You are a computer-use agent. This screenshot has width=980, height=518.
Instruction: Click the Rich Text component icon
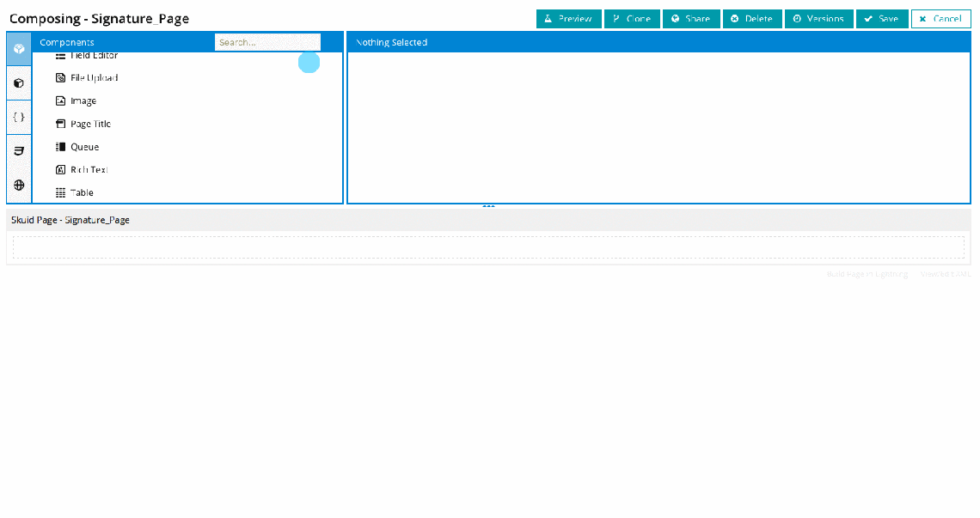pos(60,169)
